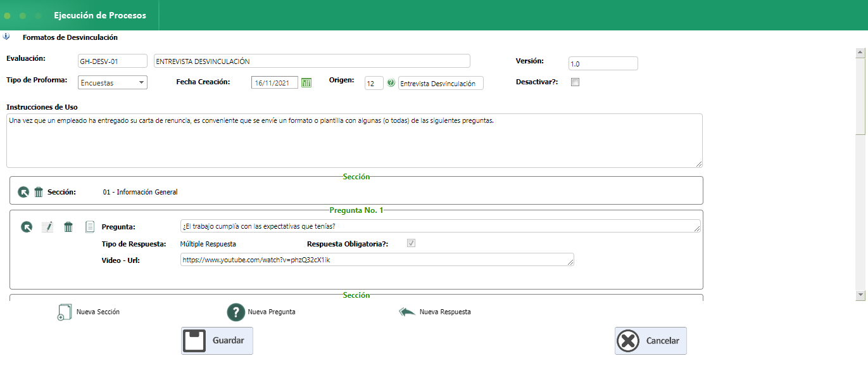Edit Pregunta No. 1 with the pencil icon
868x370 pixels.
pos(47,227)
